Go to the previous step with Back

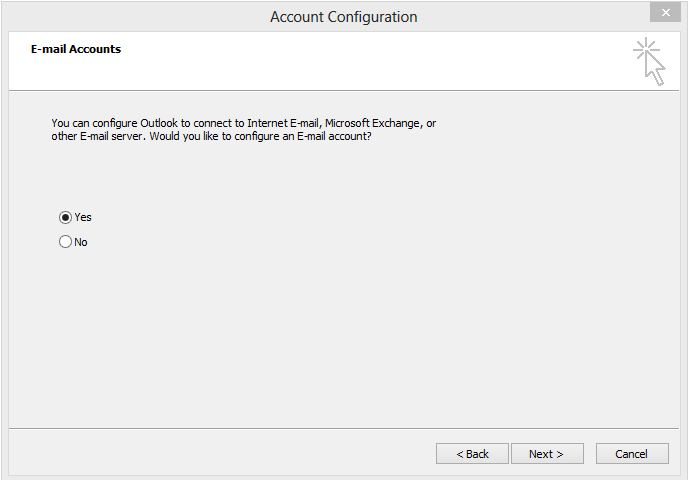pos(472,454)
